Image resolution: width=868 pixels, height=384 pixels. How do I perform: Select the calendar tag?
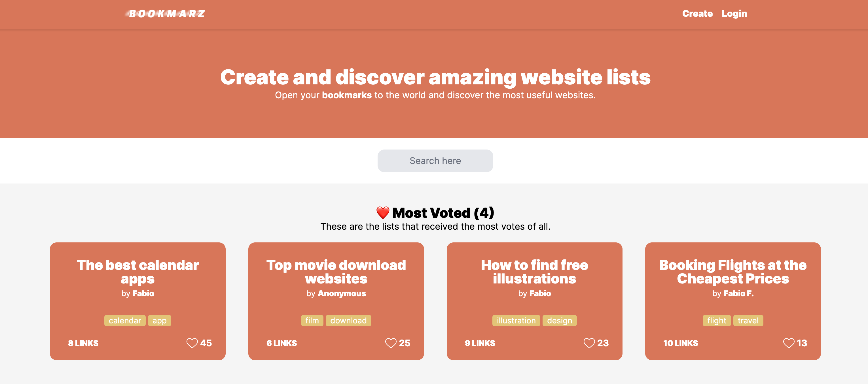click(x=125, y=320)
